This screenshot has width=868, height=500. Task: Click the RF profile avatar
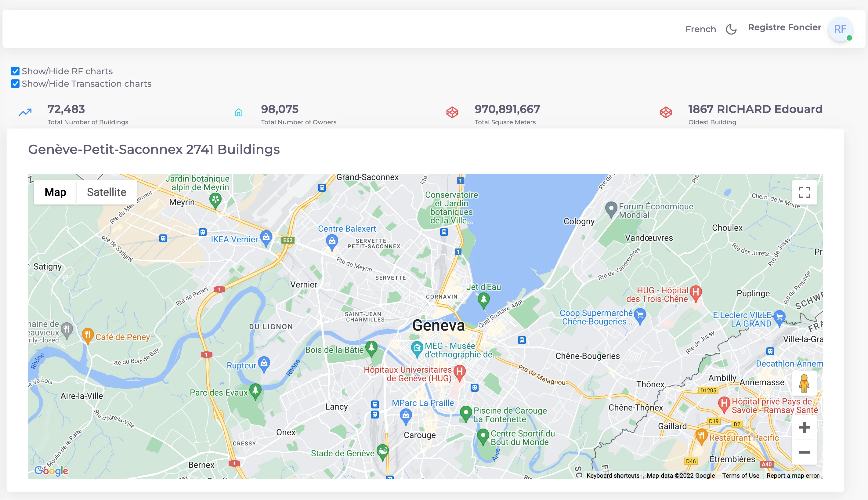[840, 29]
